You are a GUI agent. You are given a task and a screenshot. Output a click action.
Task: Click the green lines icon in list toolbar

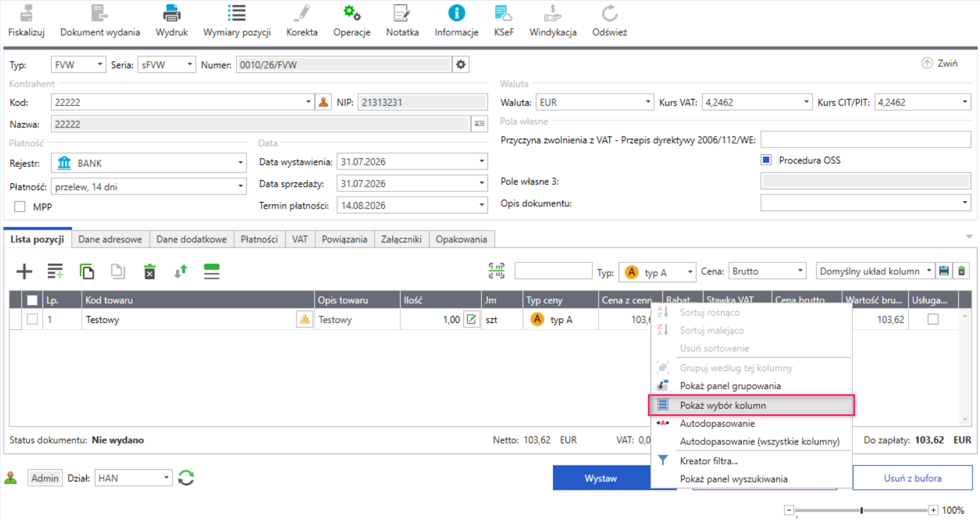[x=212, y=271]
